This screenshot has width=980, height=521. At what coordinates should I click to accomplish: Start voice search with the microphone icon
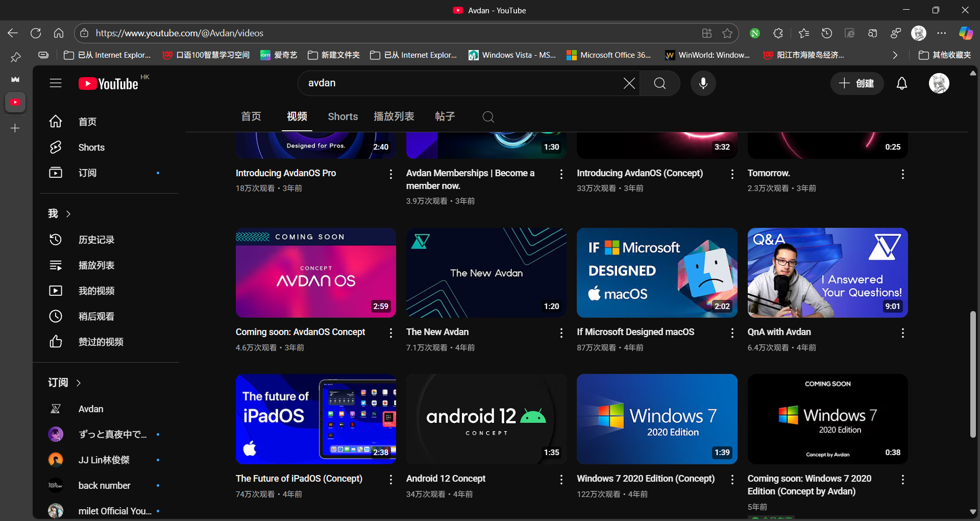click(x=703, y=83)
